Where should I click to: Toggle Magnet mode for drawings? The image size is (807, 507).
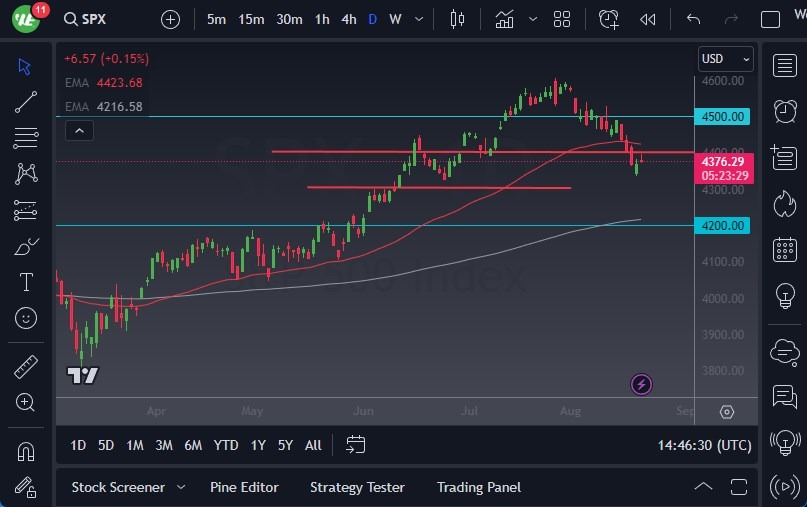coord(26,451)
